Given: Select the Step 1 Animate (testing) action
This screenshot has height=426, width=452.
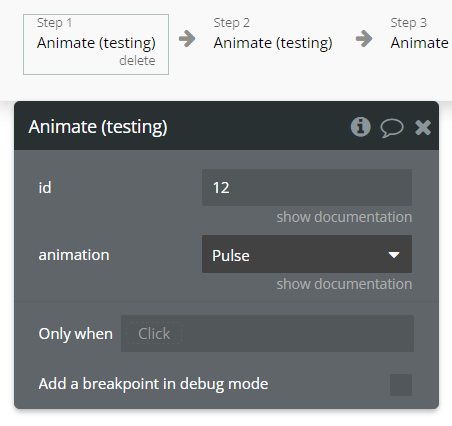Looking at the screenshot, I should pos(96,44).
